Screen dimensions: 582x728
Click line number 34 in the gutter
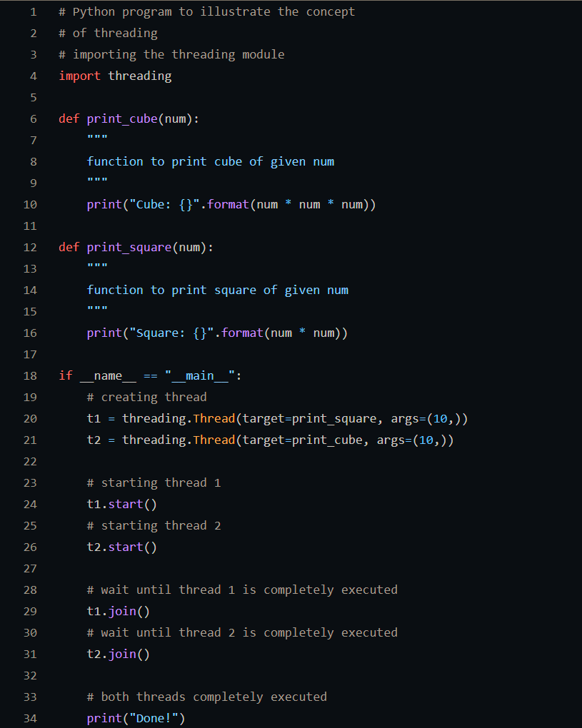click(x=30, y=718)
